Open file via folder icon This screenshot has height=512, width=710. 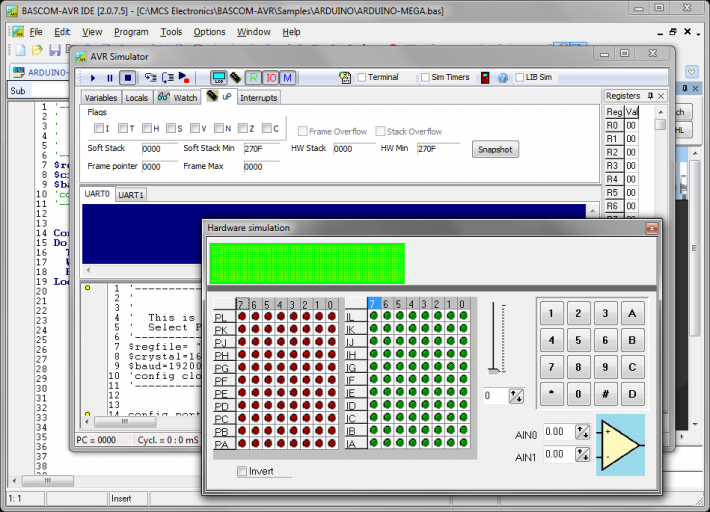click(x=38, y=50)
